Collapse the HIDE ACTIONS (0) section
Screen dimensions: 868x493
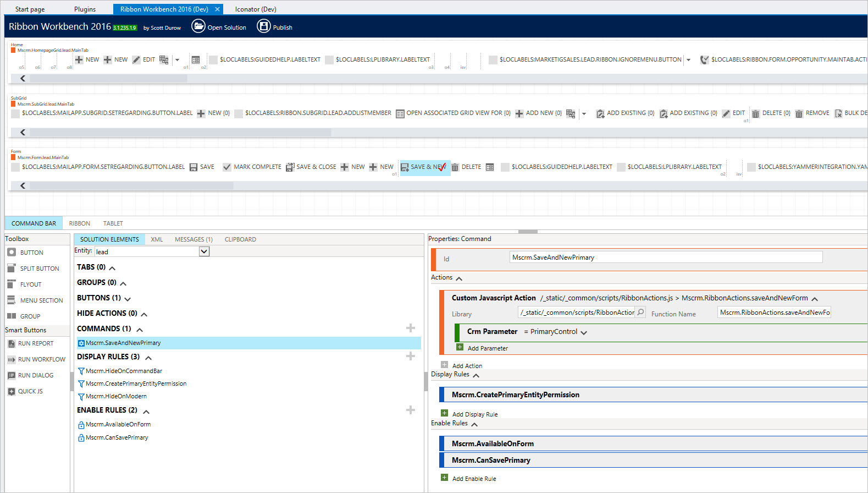coord(144,314)
